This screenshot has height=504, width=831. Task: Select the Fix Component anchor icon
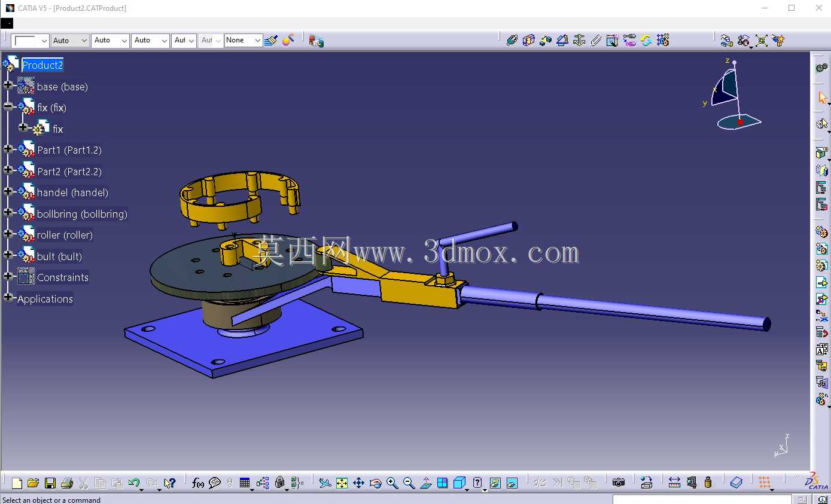(x=579, y=41)
